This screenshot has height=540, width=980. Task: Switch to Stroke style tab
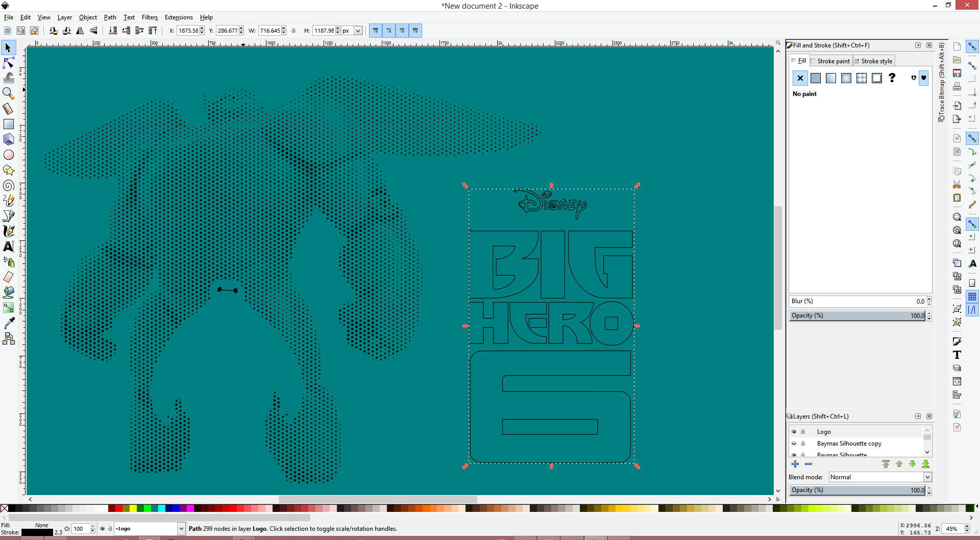click(x=873, y=61)
